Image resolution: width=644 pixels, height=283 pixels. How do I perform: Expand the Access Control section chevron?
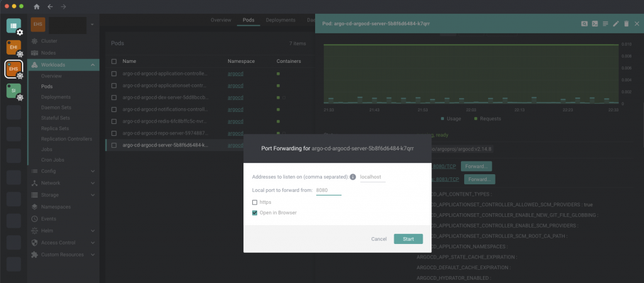click(x=93, y=243)
